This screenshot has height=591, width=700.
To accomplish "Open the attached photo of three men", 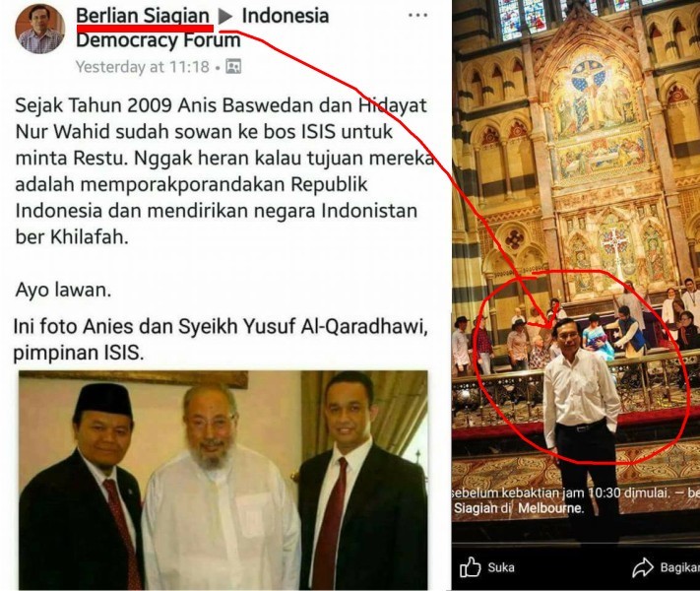I will (223, 481).
